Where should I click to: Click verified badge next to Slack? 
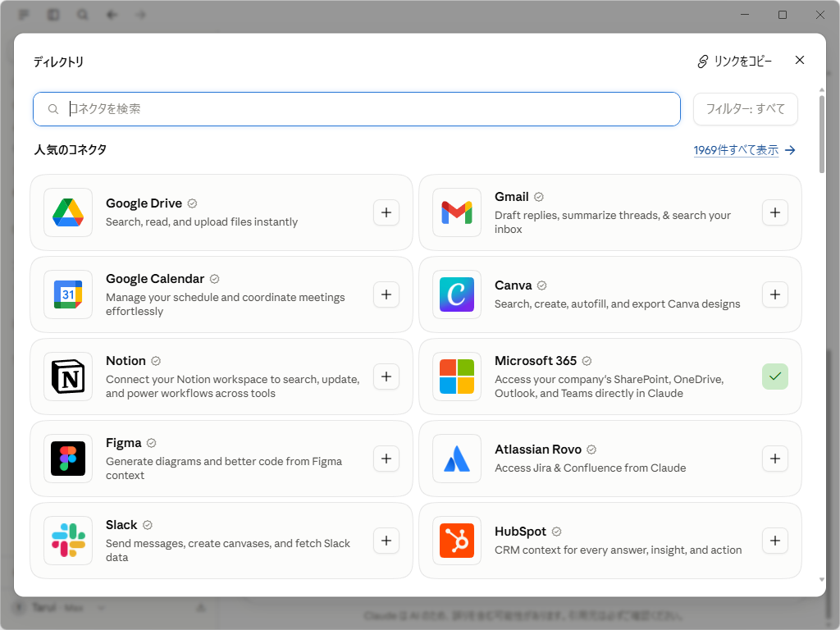coord(148,525)
